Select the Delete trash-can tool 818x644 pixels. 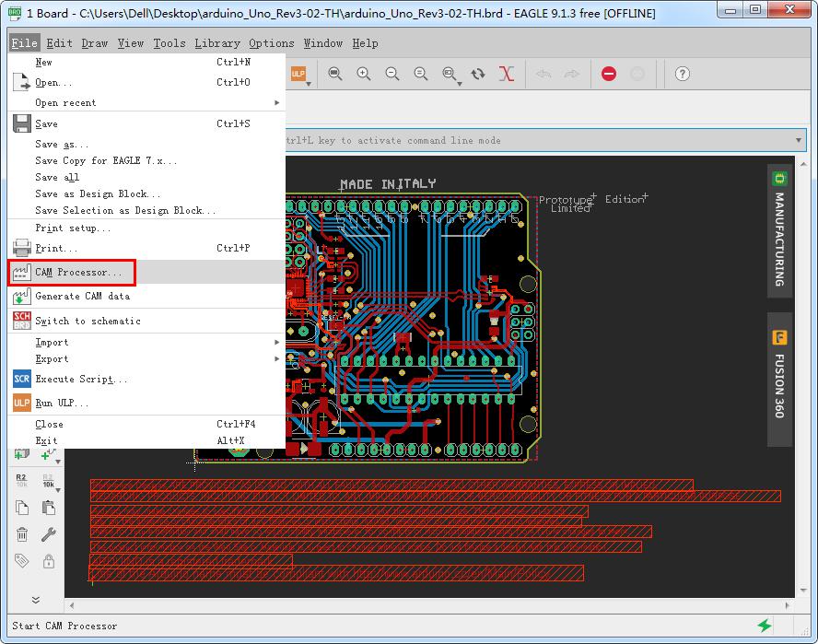[22, 535]
